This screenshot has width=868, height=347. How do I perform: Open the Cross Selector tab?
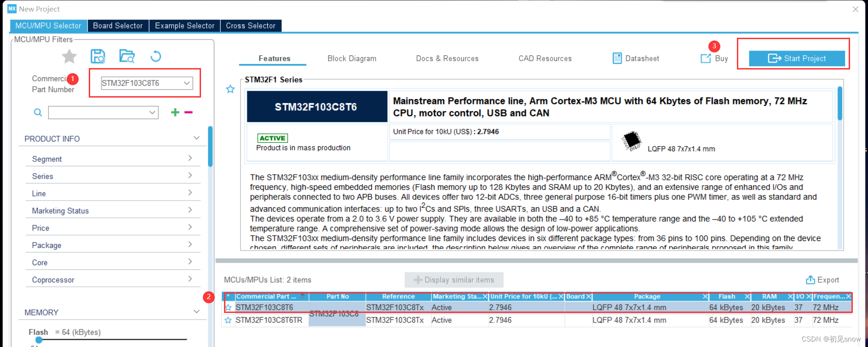pos(251,26)
